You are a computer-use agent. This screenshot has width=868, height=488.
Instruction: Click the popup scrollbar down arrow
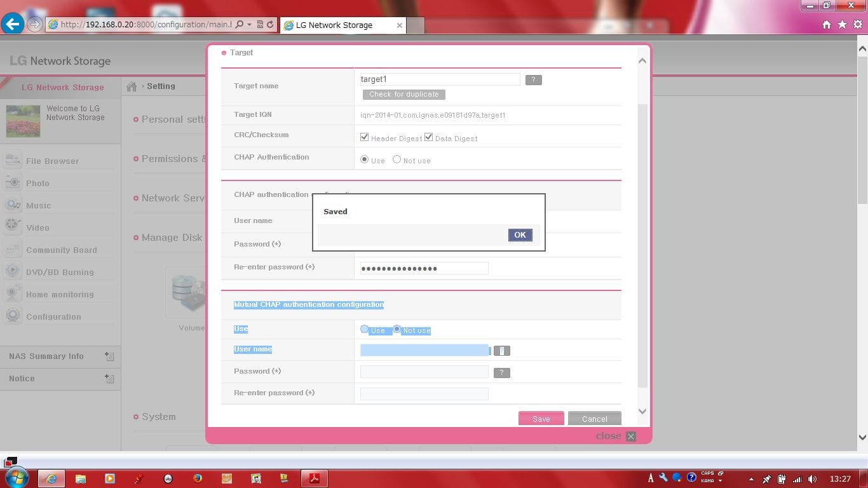[642, 411]
